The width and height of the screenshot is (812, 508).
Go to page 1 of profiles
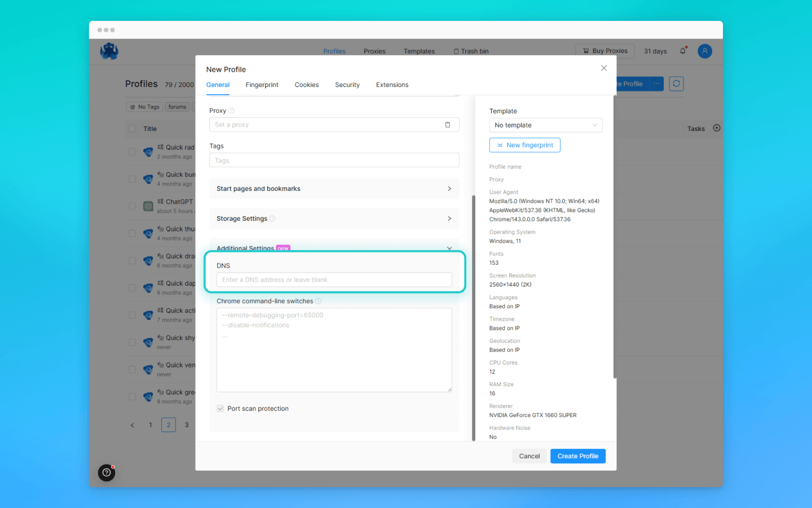coord(151,425)
